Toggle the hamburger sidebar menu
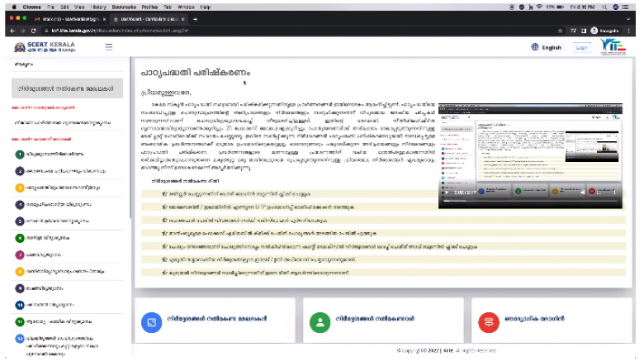Viewport: 644px width, 361px height. coord(109,47)
